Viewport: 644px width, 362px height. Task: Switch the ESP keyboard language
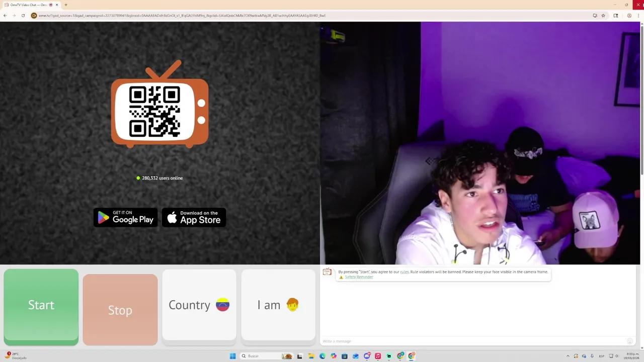click(602, 356)
